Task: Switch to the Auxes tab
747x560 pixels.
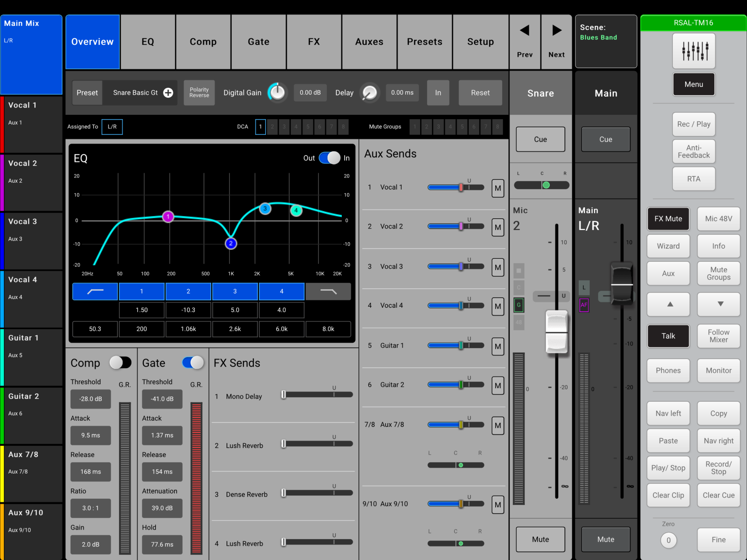Action: click(369, 42)
